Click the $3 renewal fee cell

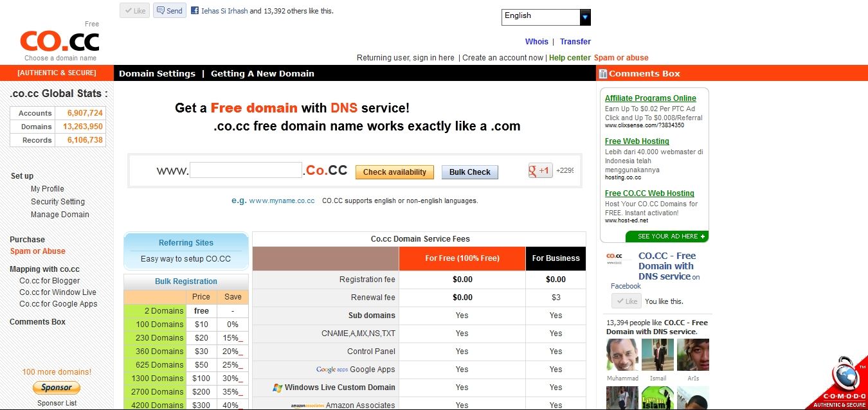(x=556, y=298)
